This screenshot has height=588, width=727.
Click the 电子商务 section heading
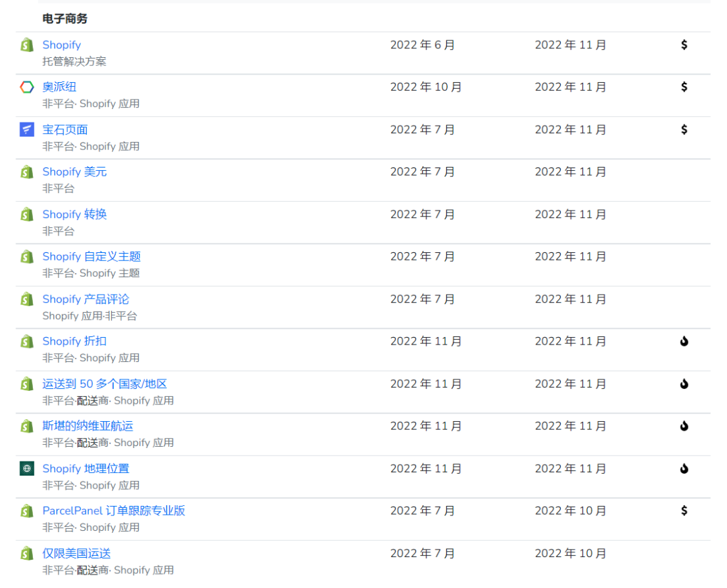pyautogui.click(x=65, y=19)
